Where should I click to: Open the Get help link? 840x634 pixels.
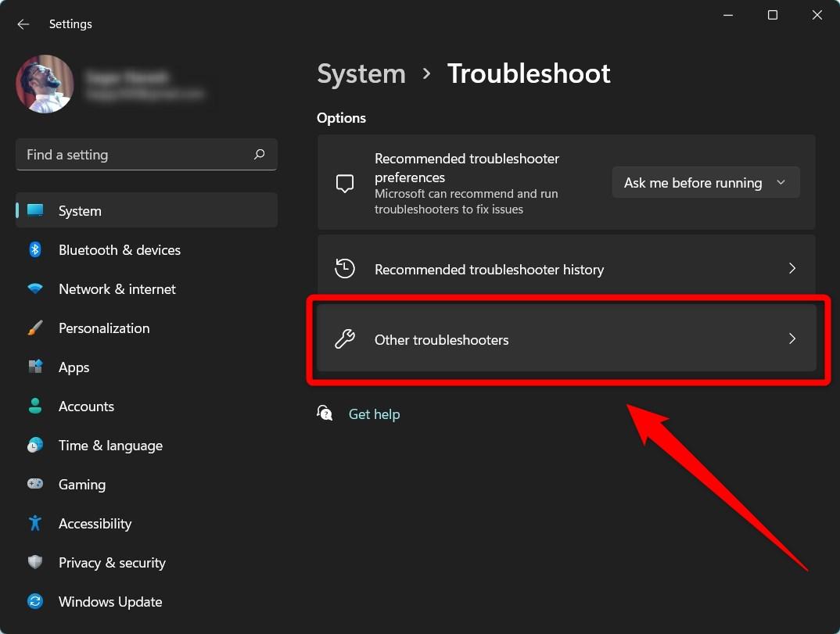(374, 414)
